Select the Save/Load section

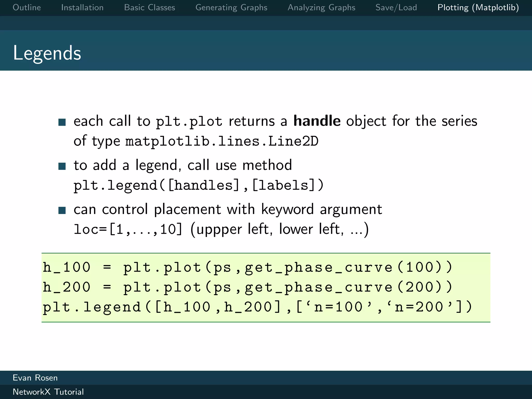tap(396, 8)
